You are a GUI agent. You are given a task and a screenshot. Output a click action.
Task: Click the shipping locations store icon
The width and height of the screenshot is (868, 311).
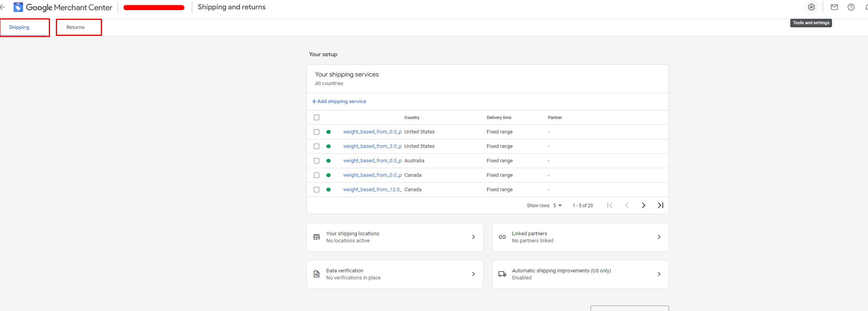(317, 237)
